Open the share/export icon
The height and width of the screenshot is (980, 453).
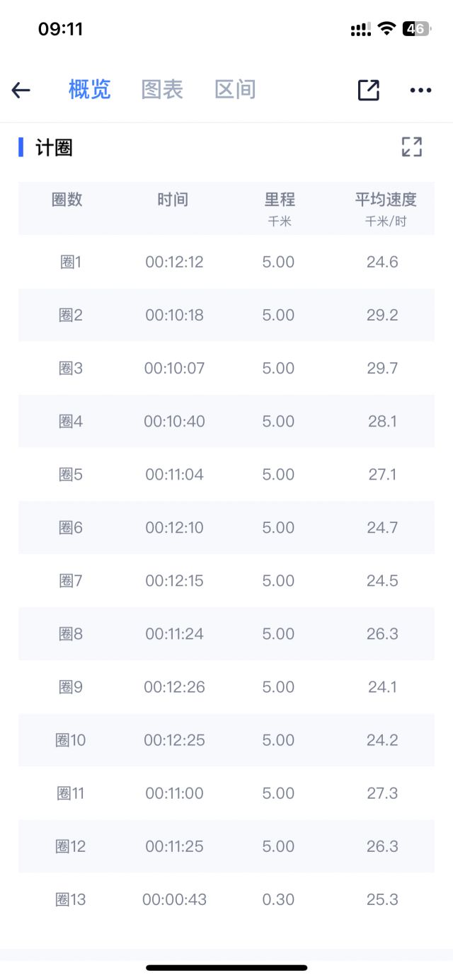[x=369, y=90]
